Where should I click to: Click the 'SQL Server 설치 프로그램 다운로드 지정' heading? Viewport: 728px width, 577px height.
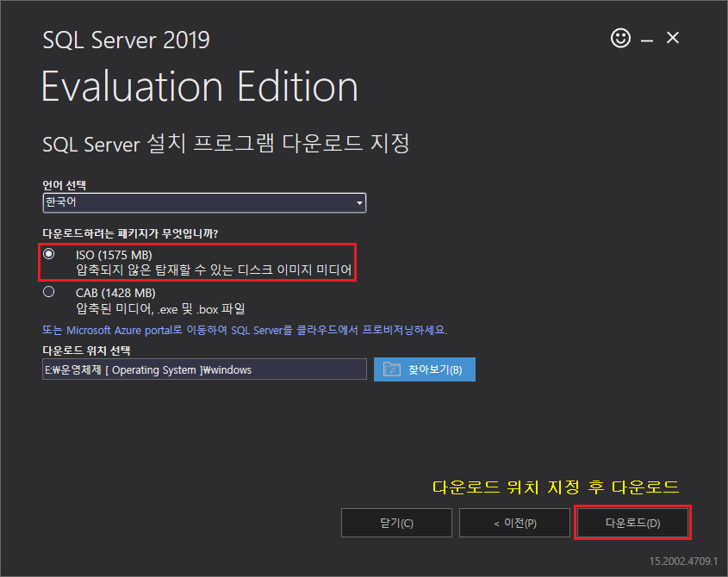click(x=226, y=144)
